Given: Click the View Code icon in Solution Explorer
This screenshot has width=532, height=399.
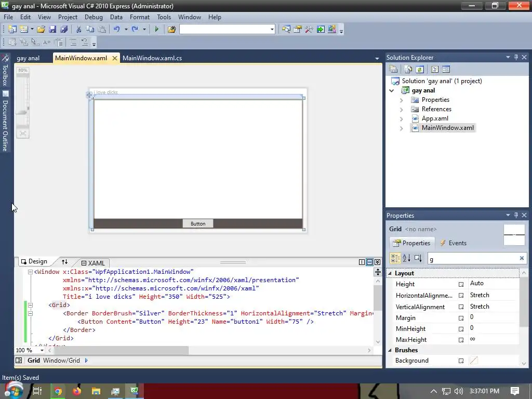Looking at the screenshot, I should click(435, 69).
